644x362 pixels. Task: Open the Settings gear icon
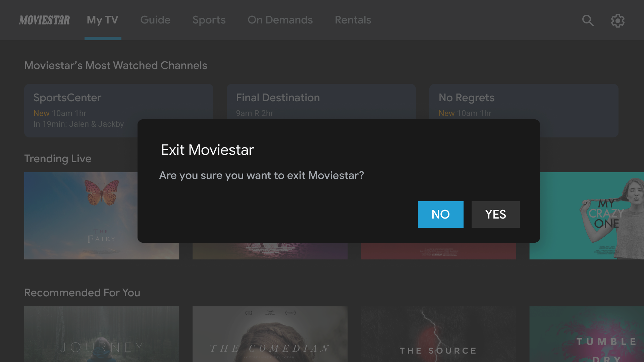(618, 20)
